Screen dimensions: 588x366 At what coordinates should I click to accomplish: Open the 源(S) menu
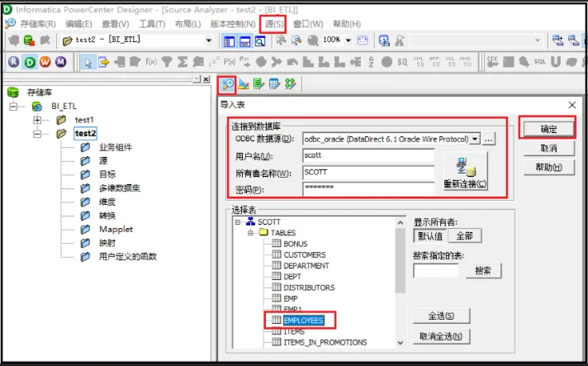point(274,24)
